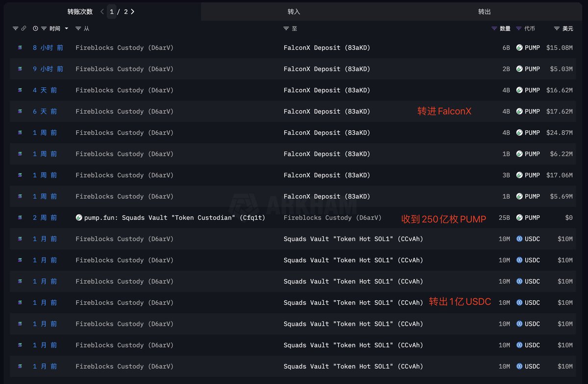Click the Solana icon in the $17.62M row
Viewport: 588px width, 384px height.
tap(20, 111)
